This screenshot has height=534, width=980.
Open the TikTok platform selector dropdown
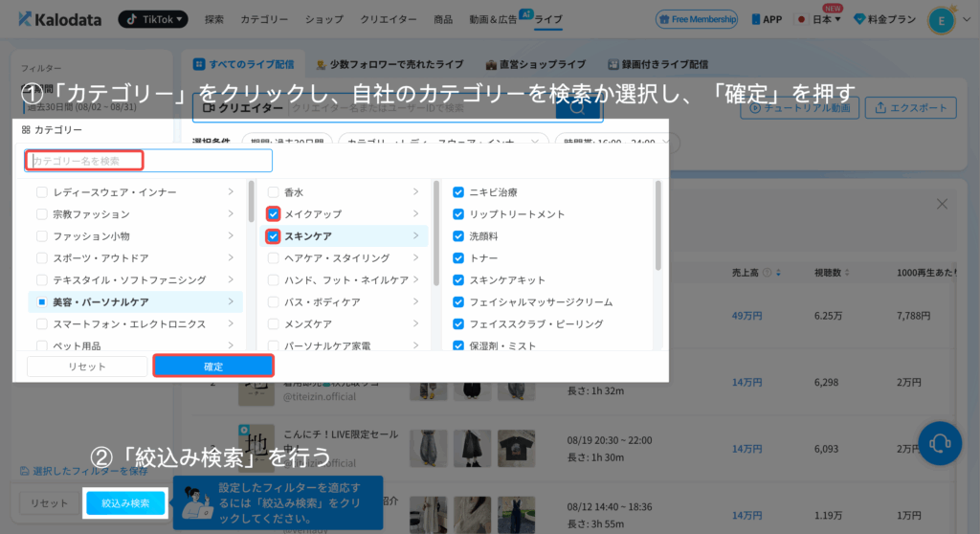tap(153, 19)
